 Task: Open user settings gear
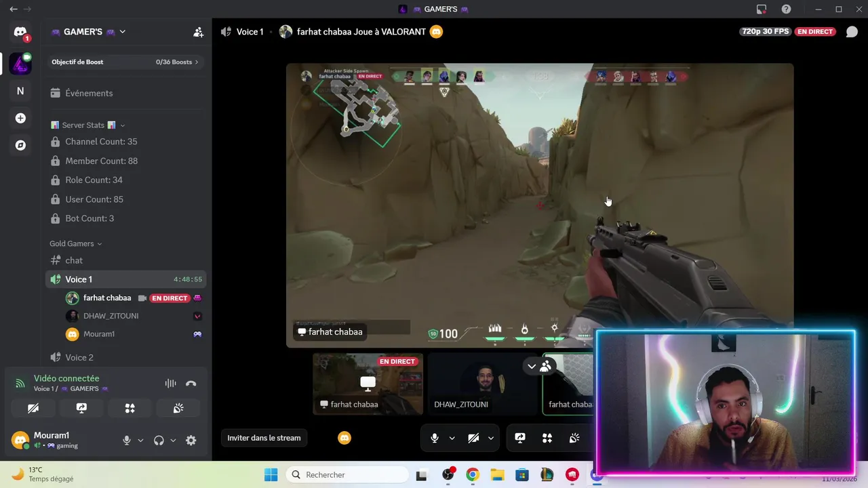coord(191,441)
